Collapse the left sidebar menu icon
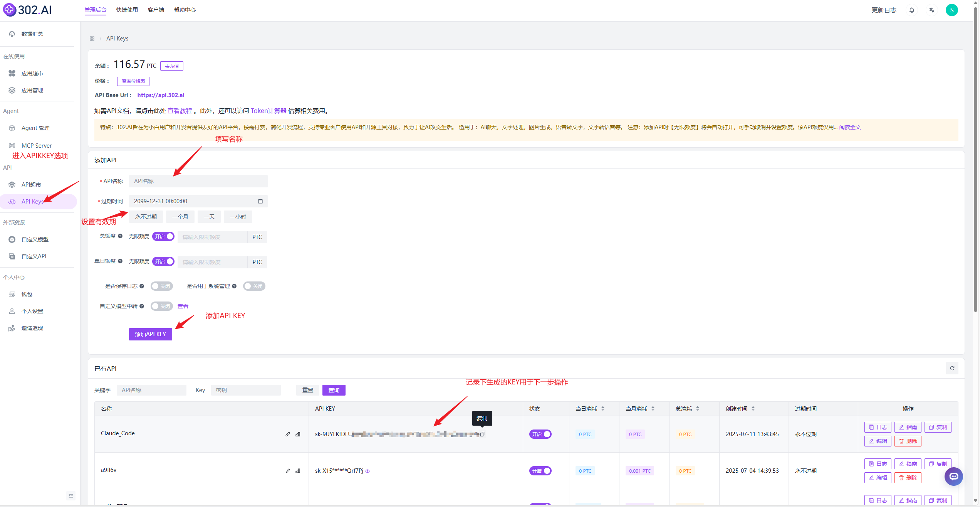 pos(70,496)
